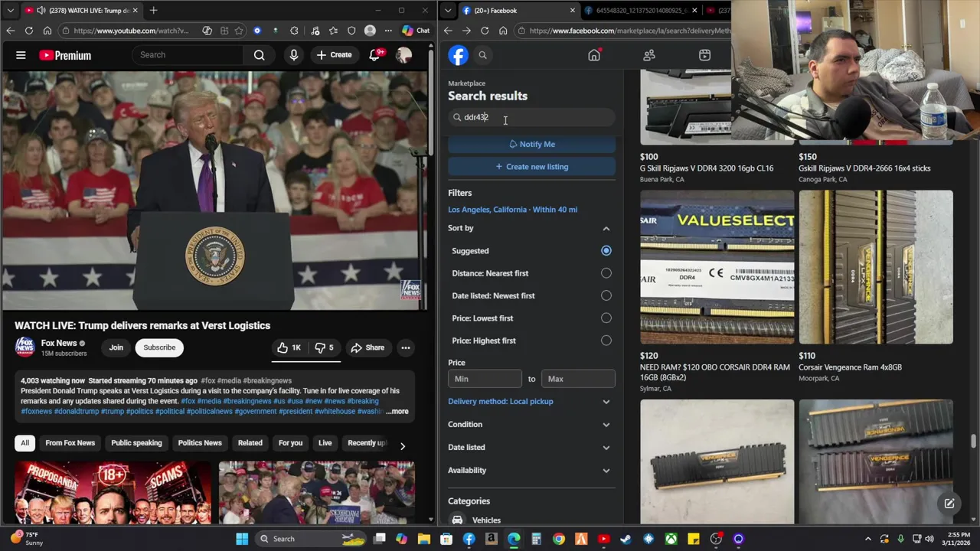Viewport: 980px width, 551px height.
Task: Subscribe to Fox News channel
Action: click(x=159, y=347)
